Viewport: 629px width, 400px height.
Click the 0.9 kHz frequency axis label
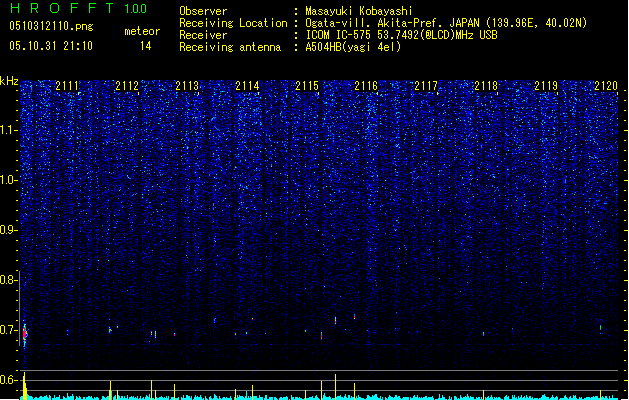pyautogui.click(x=9, y=230)
